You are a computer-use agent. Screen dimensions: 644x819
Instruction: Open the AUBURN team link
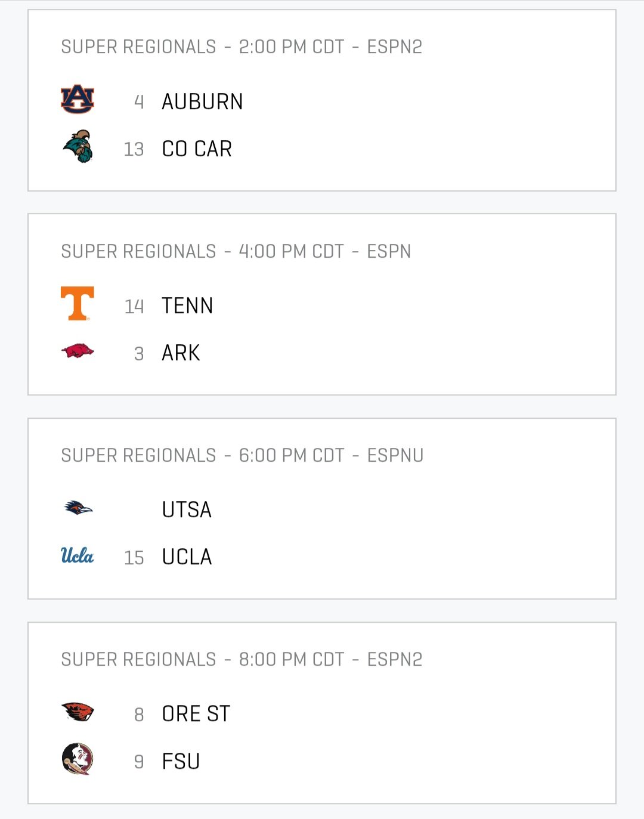202,101
